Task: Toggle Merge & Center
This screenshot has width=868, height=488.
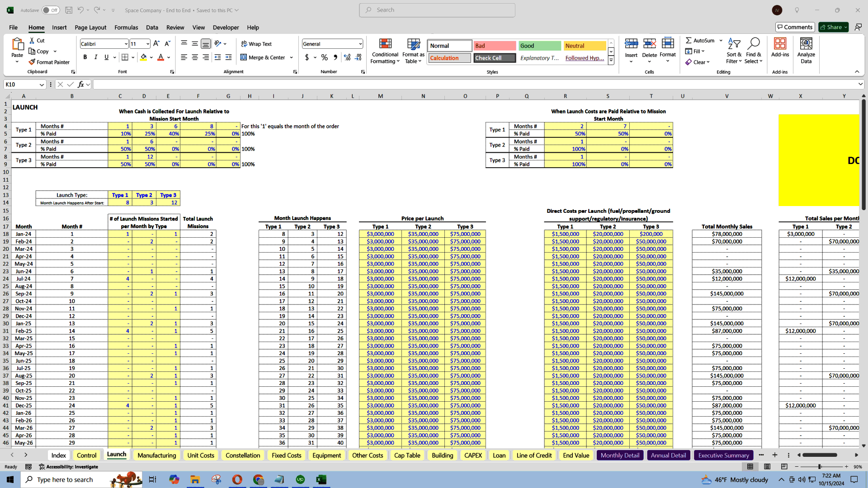Action: [263, 57]
